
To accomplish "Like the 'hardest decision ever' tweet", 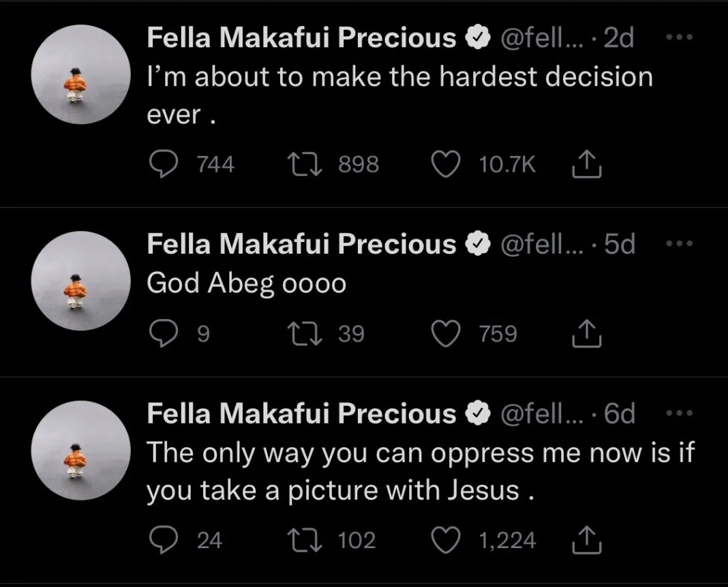I will tap(446, 165).
